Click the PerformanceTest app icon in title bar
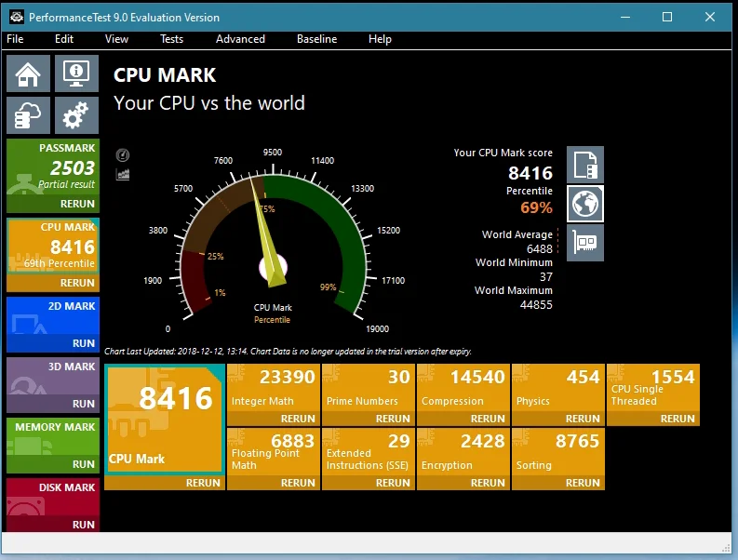Screen dimensions: 738x560 [17, 18]
